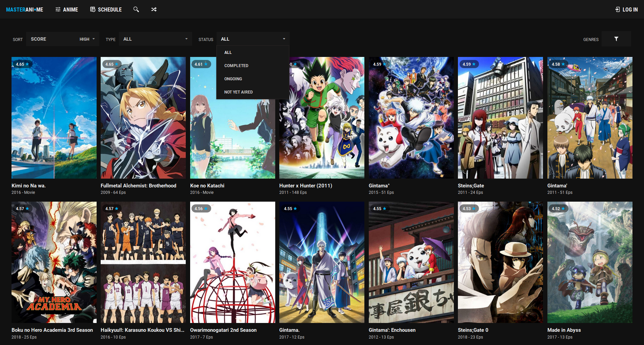
Task: Open Hunter x Hunter (2011) poster
Action: 322,118
